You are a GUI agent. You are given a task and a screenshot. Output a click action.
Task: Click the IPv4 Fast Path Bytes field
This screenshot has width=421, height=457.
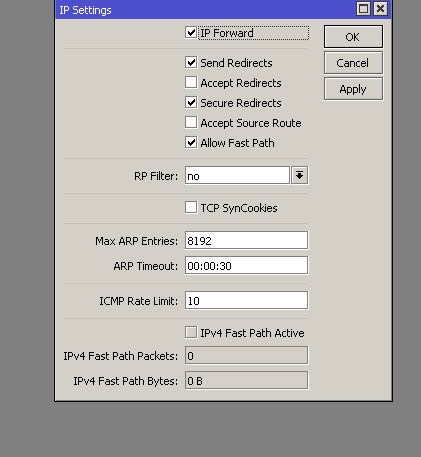click(x=246, y=380)
